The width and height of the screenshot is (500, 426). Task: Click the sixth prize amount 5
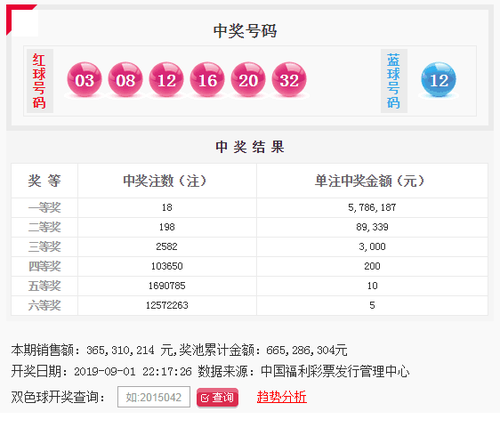coord(372,305)
